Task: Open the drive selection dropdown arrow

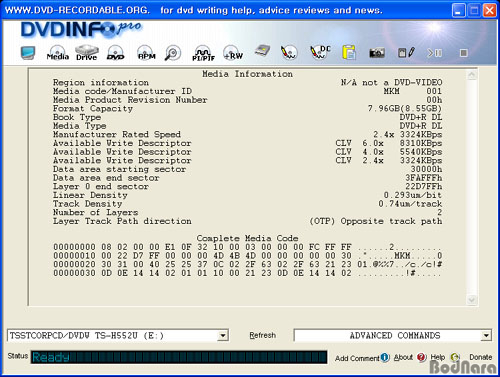Action: pos(222,336)
